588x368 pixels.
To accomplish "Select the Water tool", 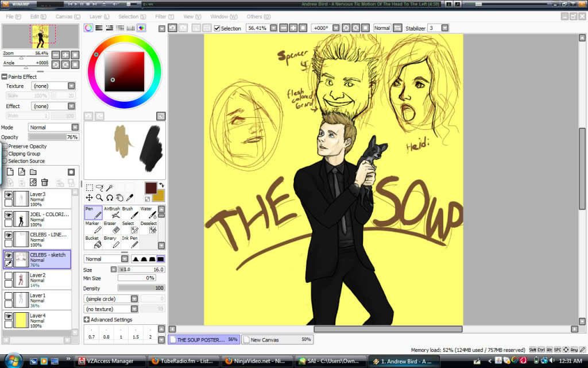I will (x=148, y=213).
